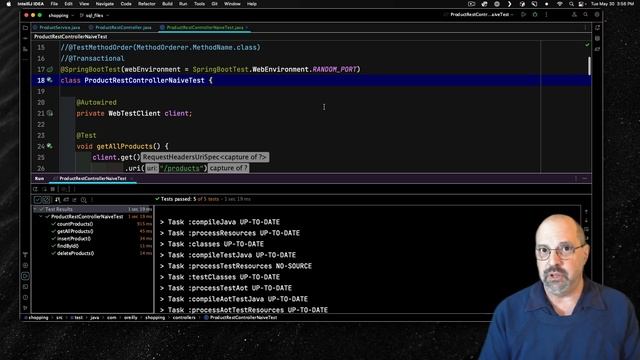This screenshot has height=360, width=640.
Task: Click 'Task :compileJava UP-TO-DATE' console line
Action: point(220,222)
